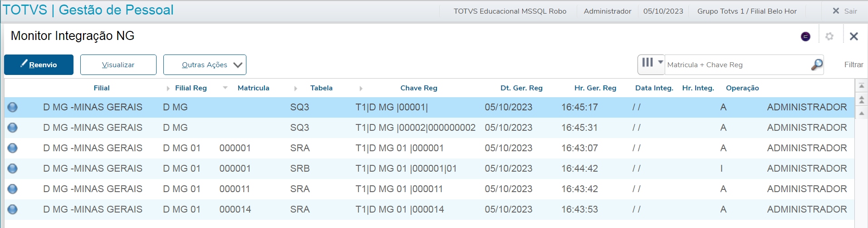Click SQ3 in the 16:45:31 row
Screen dimensions: 868x228
(299, 128)
